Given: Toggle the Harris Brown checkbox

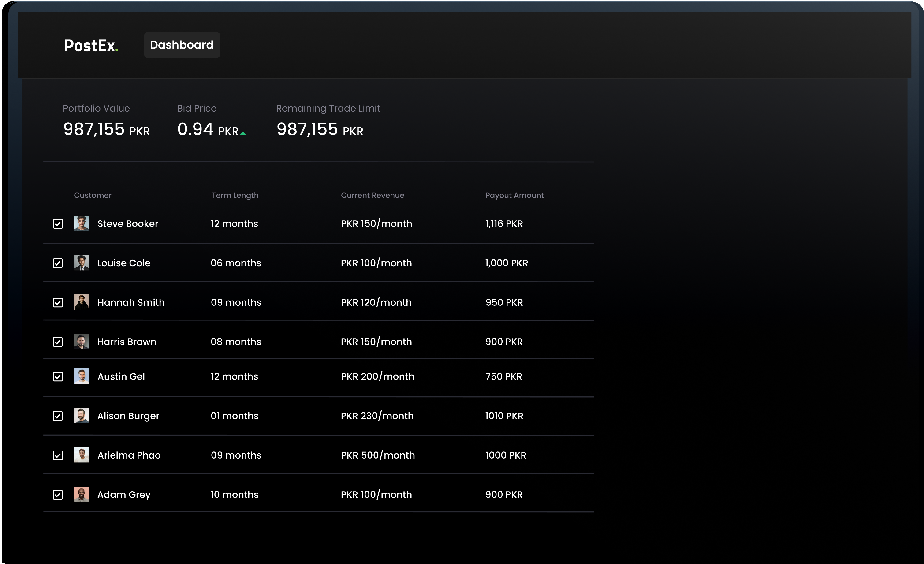Looking at the screenshot, I should (58, 342).
